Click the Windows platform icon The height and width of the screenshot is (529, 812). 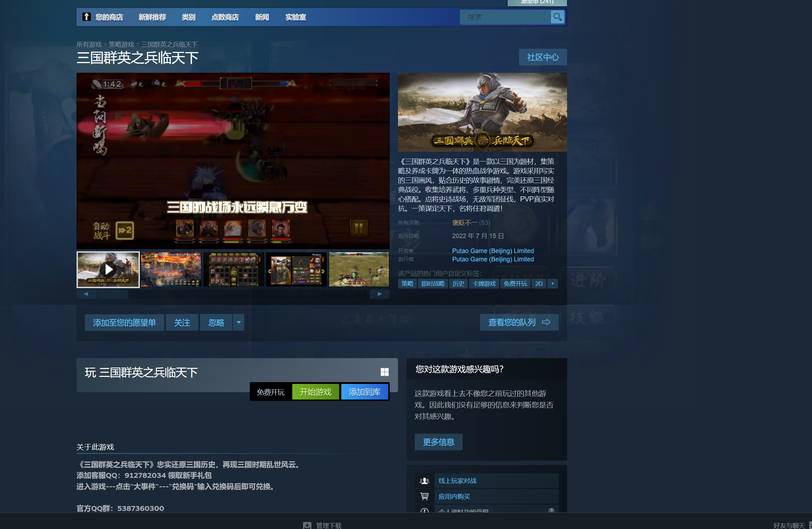point(384,372)
